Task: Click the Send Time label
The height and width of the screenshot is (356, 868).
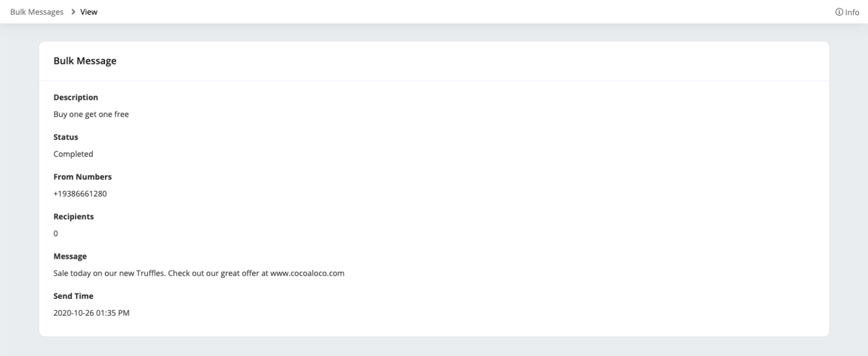Action: click(x=73, y=296)
